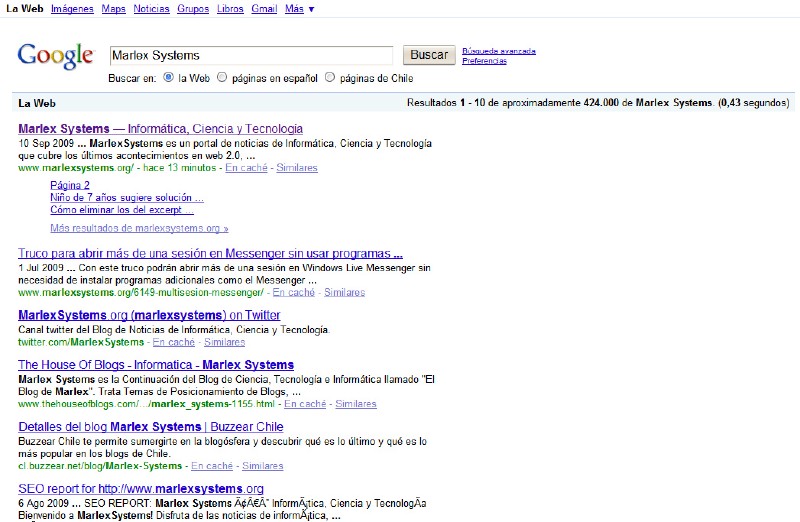Open En caché for marlexsystems.org/ result

tap(246, 168)
